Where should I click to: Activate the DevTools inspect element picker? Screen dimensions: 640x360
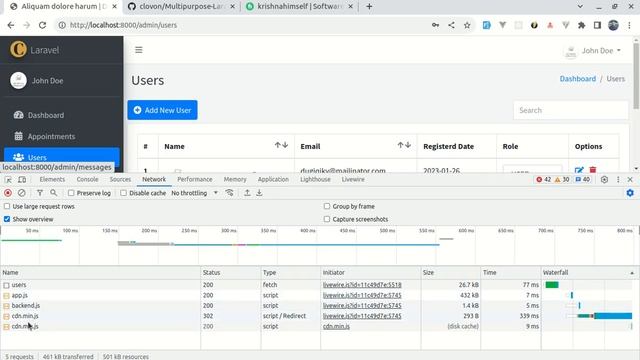tap(8, 180)
